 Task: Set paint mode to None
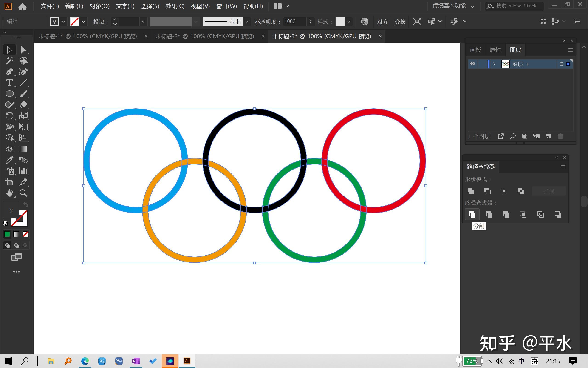25,234
